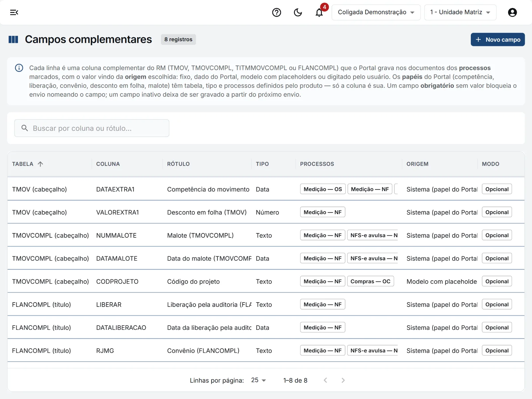Screen dimensions: 532x399
Task: Click the Código do projeto label
Action: 193,281
